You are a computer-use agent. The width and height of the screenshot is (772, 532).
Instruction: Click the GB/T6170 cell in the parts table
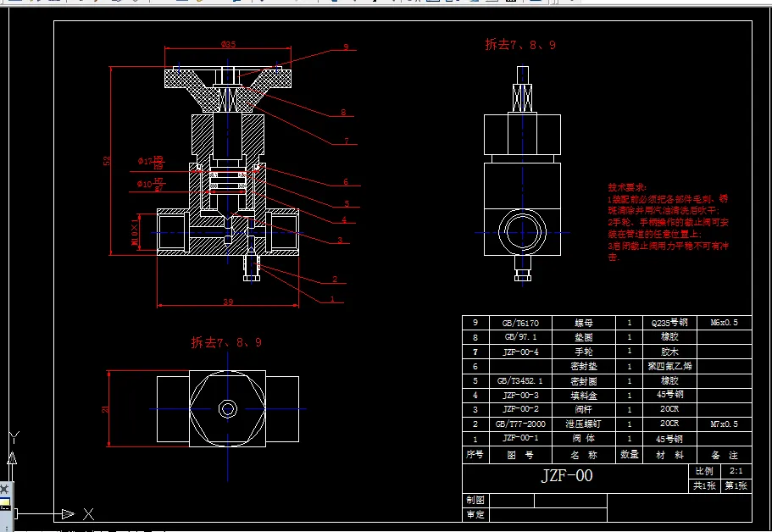(x=520, y=323)
